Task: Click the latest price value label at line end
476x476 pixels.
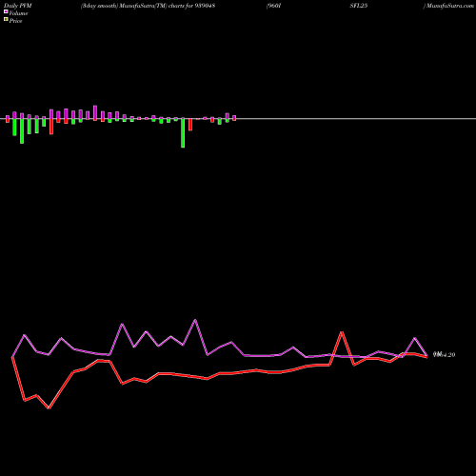Action: [x=445, y=354]
